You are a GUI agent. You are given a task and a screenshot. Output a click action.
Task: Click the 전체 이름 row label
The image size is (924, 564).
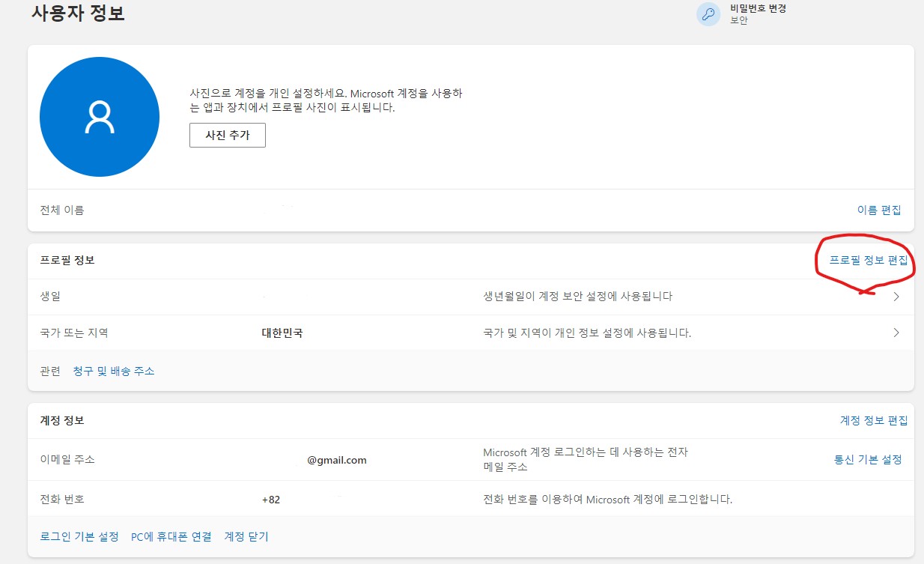[x=62, y=210]
